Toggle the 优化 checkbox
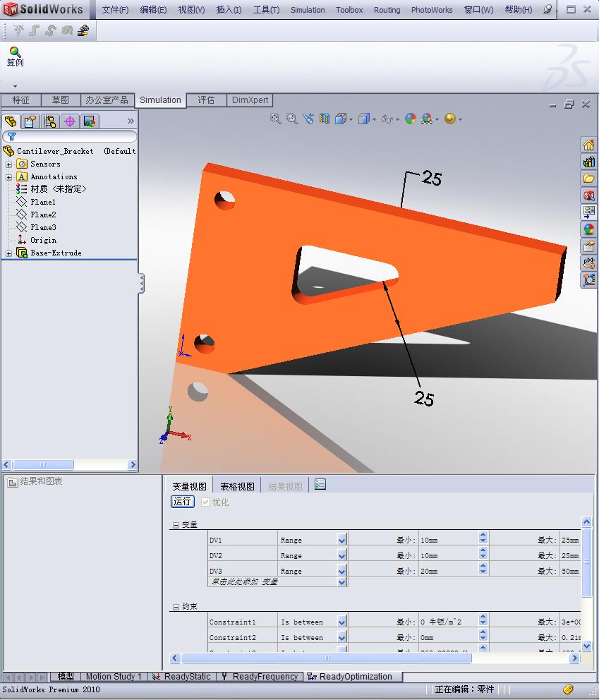This screenshot has width=599, height=700. 205,502
